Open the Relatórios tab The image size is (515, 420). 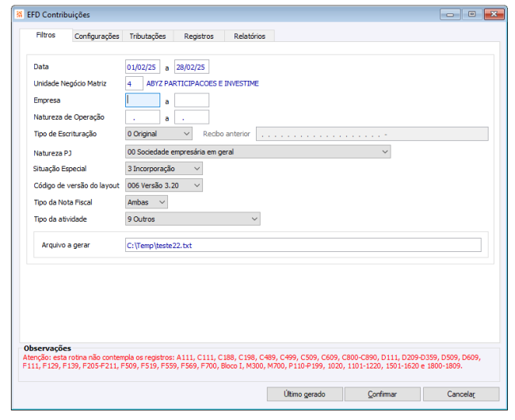tap(250, 36)
